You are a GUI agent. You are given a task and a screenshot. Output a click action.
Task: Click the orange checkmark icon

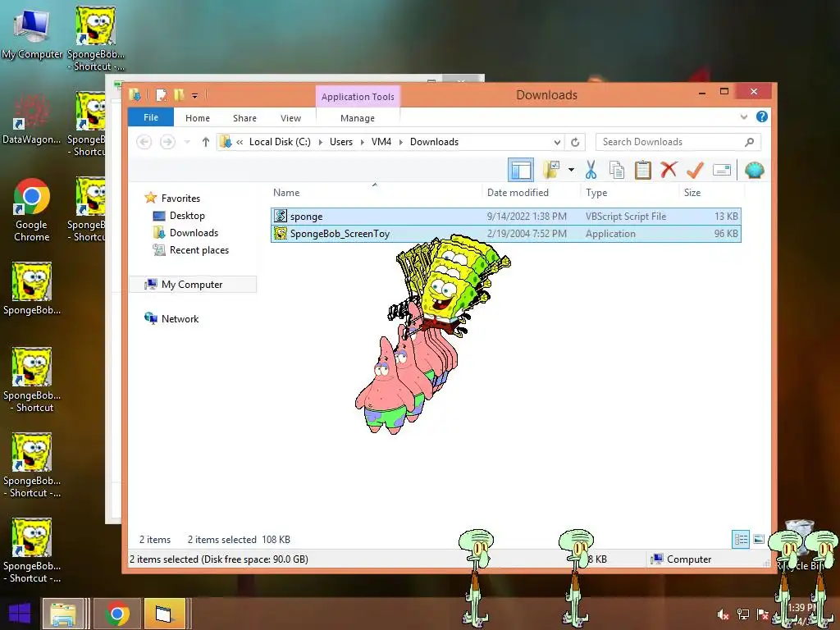point(695,170)
